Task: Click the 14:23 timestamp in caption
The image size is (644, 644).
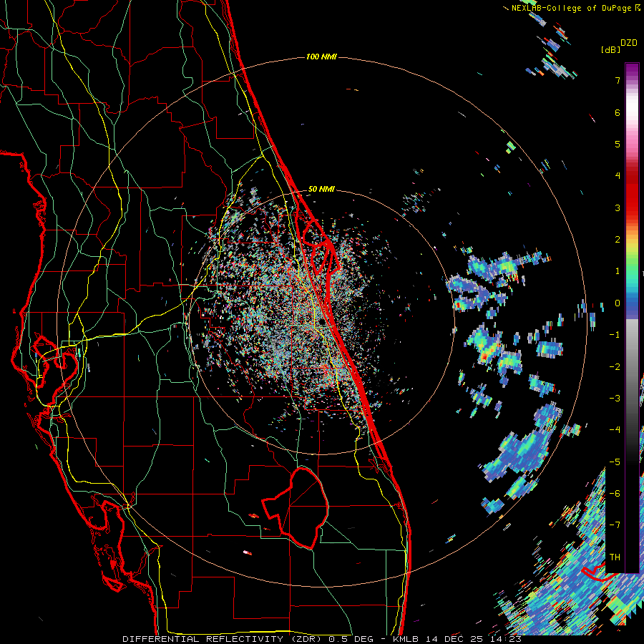Action: coord(507,639)
